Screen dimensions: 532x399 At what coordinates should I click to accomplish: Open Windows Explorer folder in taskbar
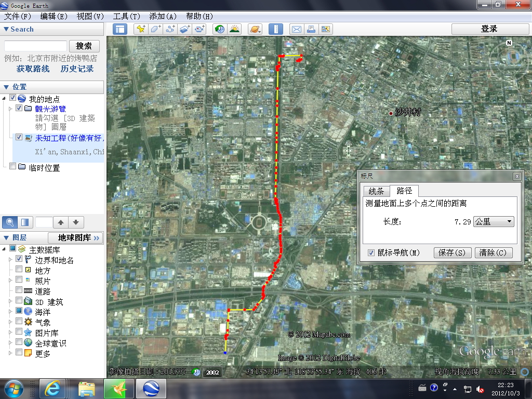86,389
